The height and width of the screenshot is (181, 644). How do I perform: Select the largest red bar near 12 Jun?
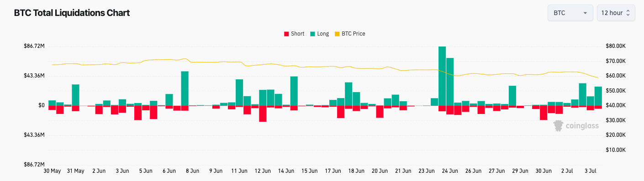click(263, 114)
